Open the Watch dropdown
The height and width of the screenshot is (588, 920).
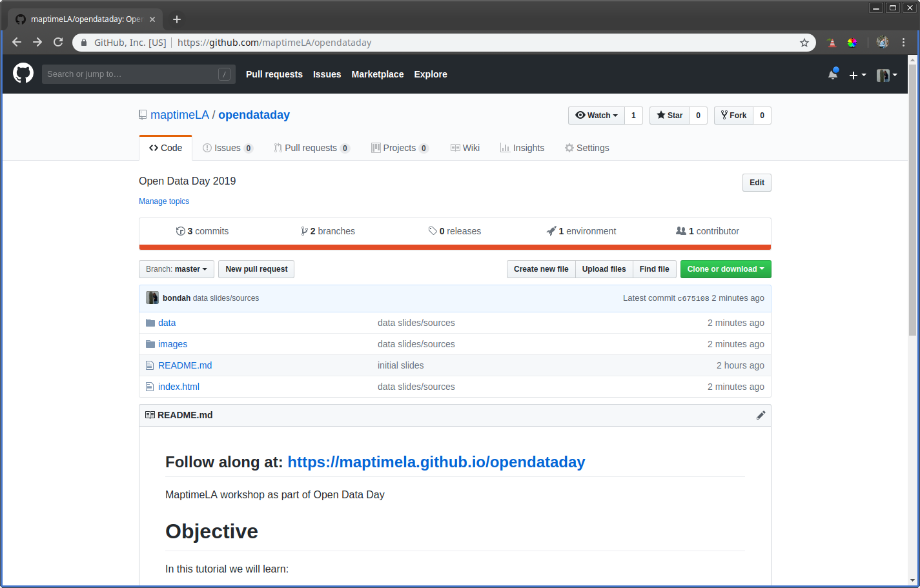click(597, 116)
